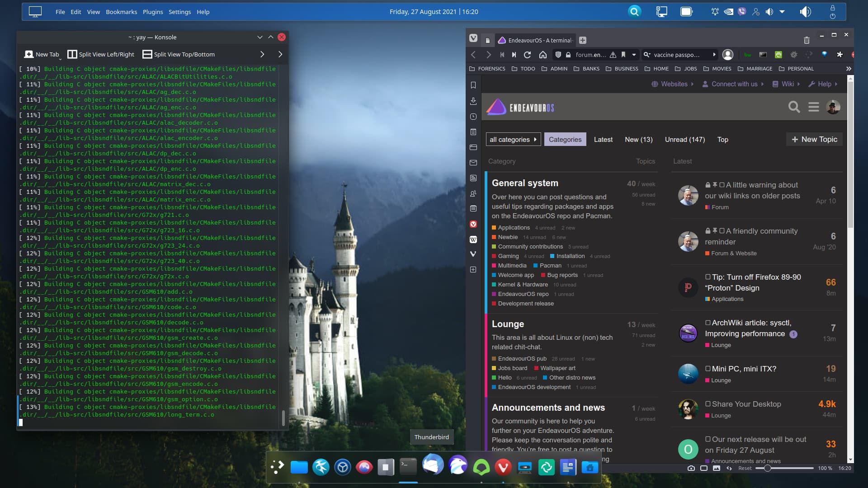The width and height of the screenshot is (868, 488).
Task: Open the Vivaldi profile avatar
Action: [728, 55]
